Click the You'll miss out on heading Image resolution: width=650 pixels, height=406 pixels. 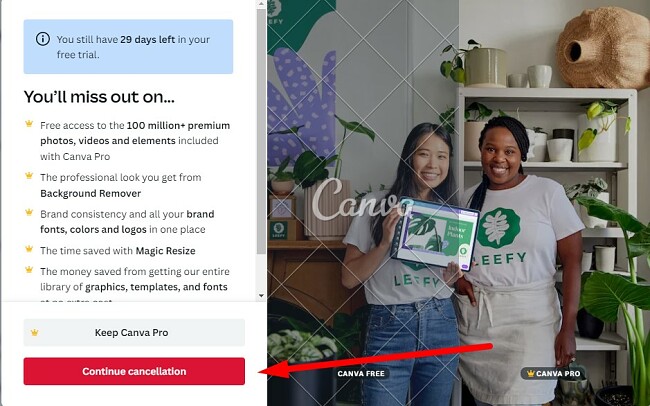pos(99,97)
